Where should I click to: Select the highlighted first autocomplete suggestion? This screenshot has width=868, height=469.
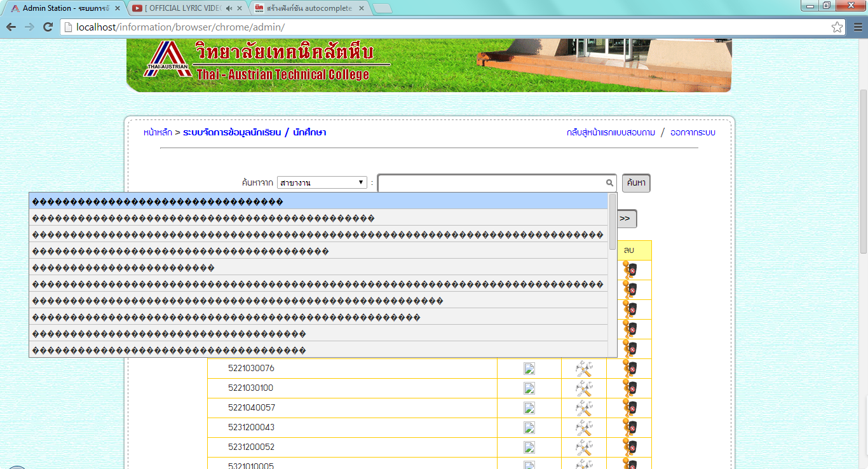coord(318,201)
